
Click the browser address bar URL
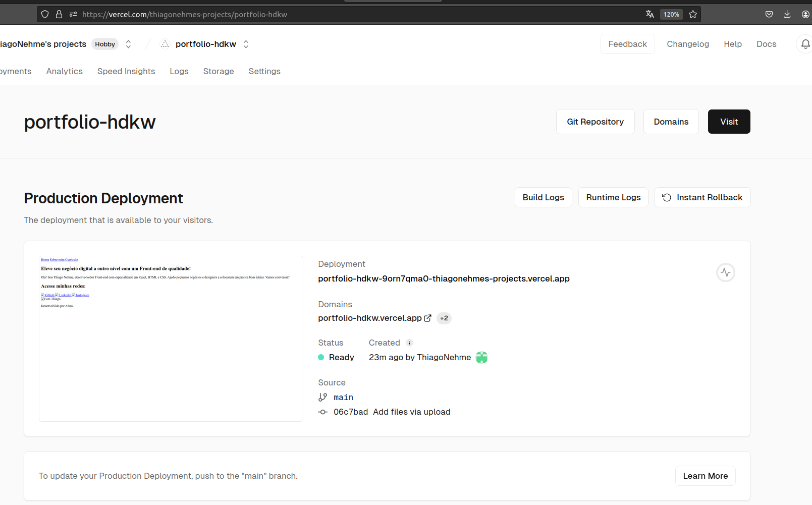coord(185,14)
